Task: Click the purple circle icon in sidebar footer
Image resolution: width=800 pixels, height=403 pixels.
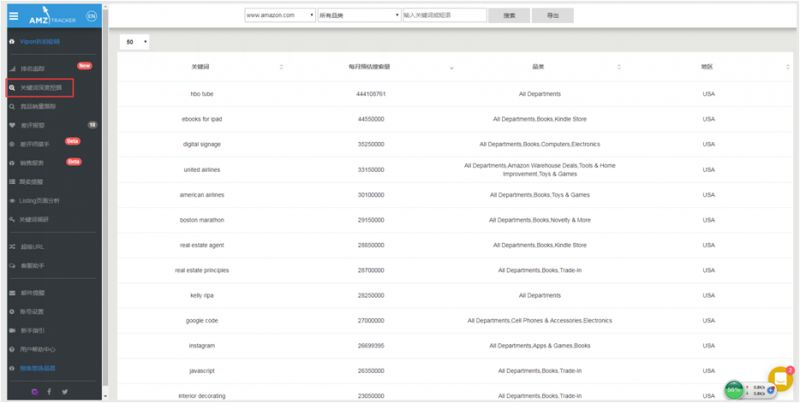Action: (35, 392)
